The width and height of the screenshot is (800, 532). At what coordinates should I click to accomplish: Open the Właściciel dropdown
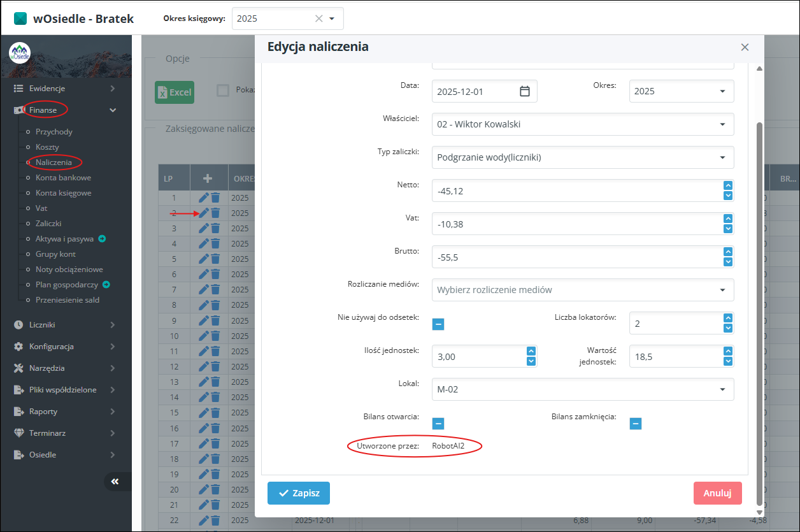coord(582,124)
